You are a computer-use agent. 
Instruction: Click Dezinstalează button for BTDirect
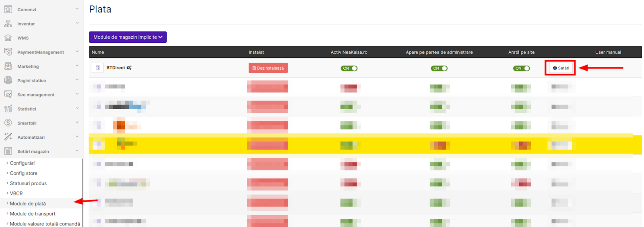click(x=268, y=68)
